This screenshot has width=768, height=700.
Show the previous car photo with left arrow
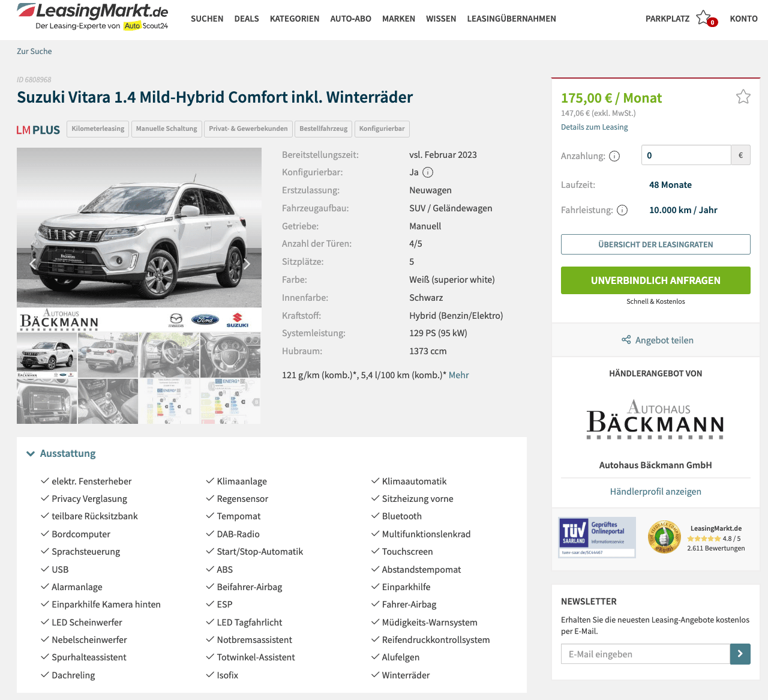[33, 264]
